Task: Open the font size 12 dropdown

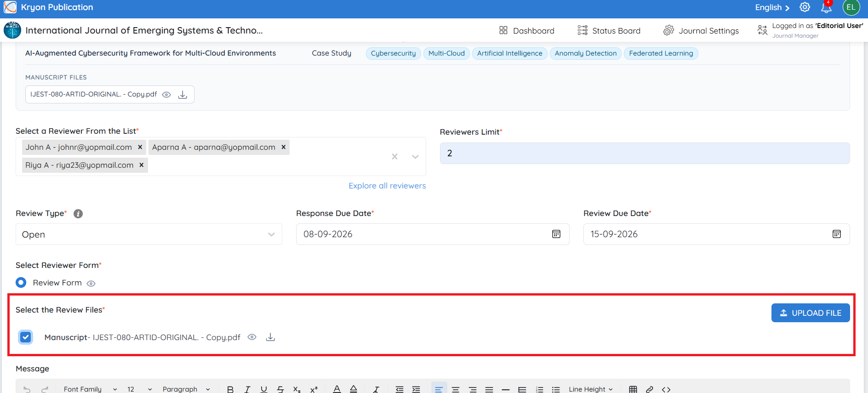Action: tap(139, 389)
